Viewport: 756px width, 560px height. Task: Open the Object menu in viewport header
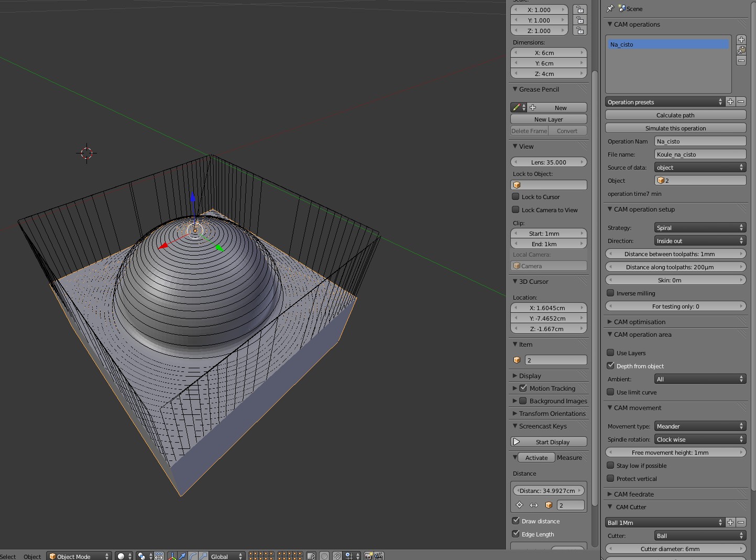click(x=32, y=556)
